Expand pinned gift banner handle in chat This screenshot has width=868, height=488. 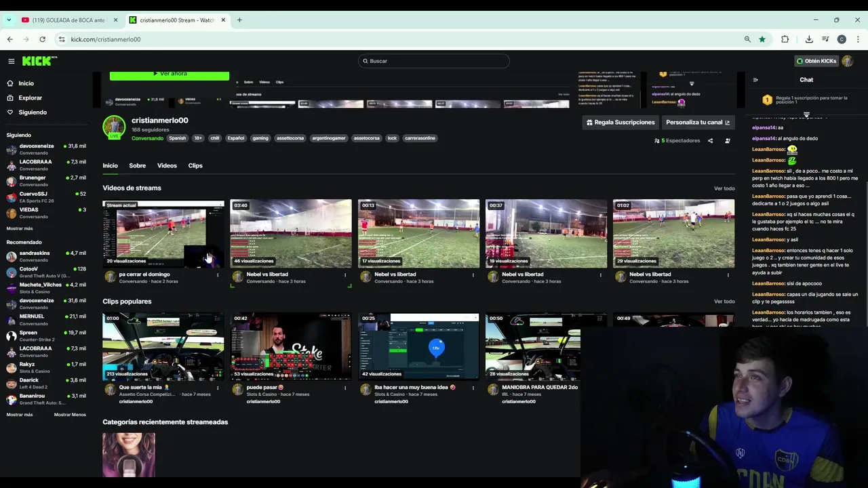pos(806,115)
